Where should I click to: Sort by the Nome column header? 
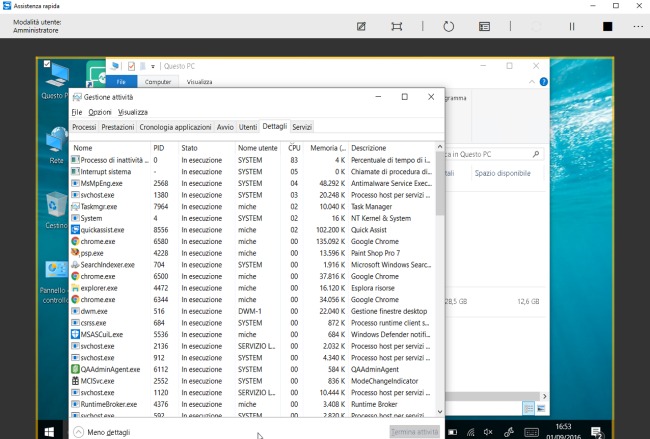110,148
